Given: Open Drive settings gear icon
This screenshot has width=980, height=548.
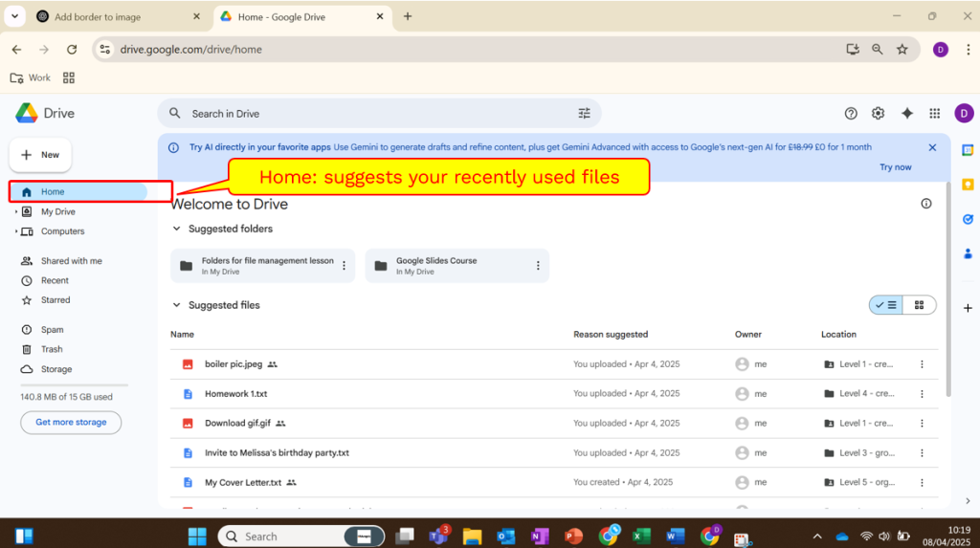Looking at the screenshot, I should click(x=878, y=113).
